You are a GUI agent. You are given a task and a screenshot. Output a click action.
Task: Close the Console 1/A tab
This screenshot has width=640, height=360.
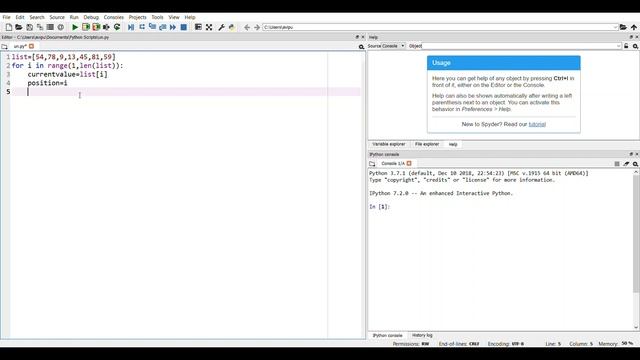[x=409, y=163]
